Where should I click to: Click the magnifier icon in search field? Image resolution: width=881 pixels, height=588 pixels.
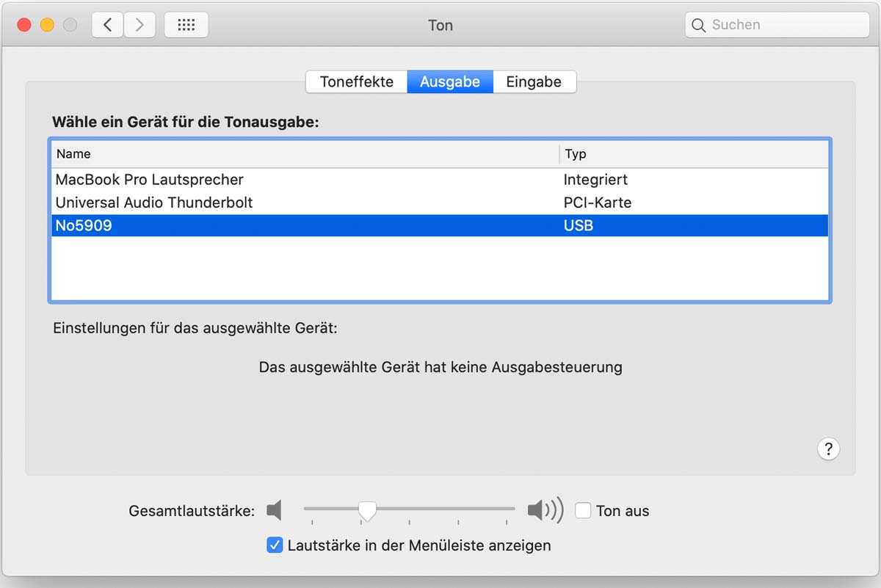click(699, 25)
